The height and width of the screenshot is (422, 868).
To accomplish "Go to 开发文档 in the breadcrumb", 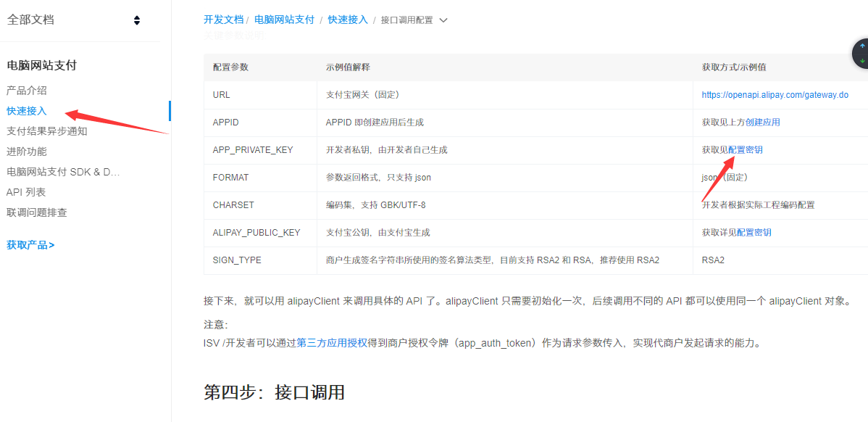I will (x=223, y=20).
